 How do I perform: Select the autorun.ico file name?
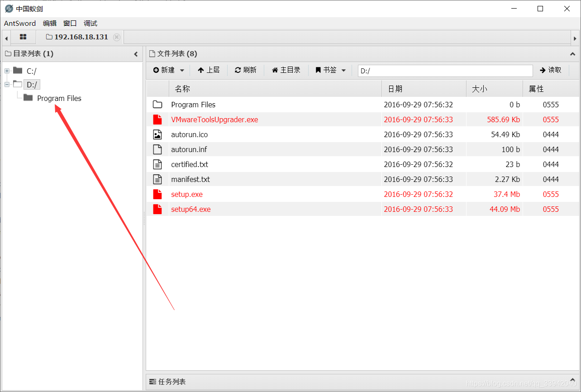[189, 134]
